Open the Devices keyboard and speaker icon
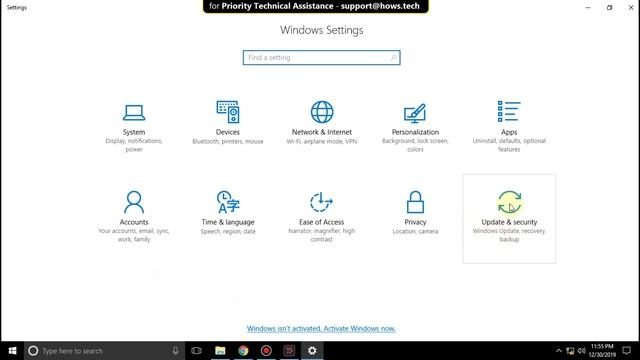 click(x=228, y=112)
